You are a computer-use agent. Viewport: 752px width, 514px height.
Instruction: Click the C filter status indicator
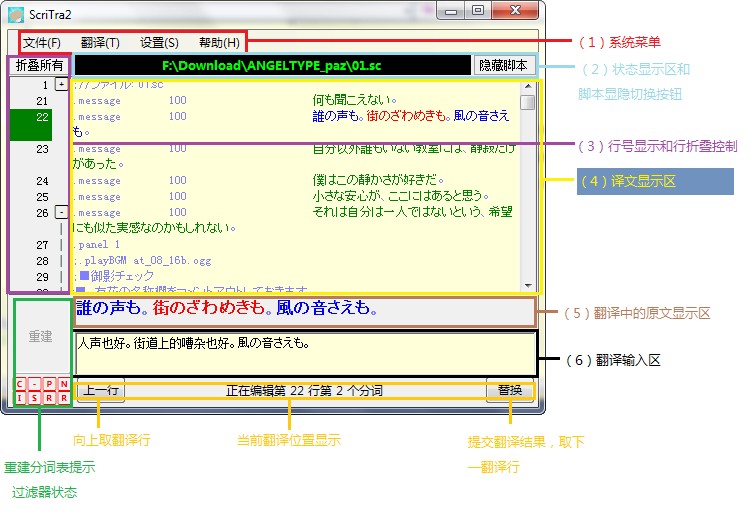point(20,384)
